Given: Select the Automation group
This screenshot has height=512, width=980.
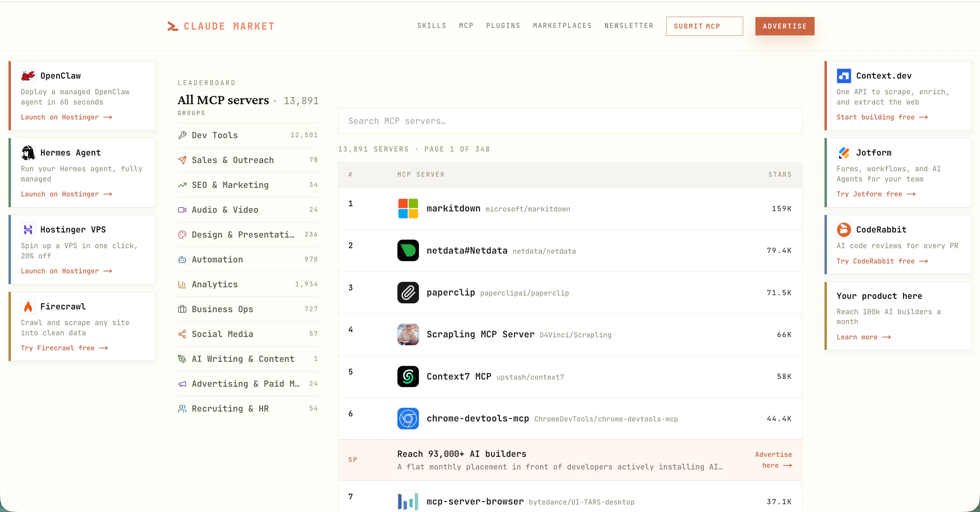Looking at the screenshot, I should (248, 260).
